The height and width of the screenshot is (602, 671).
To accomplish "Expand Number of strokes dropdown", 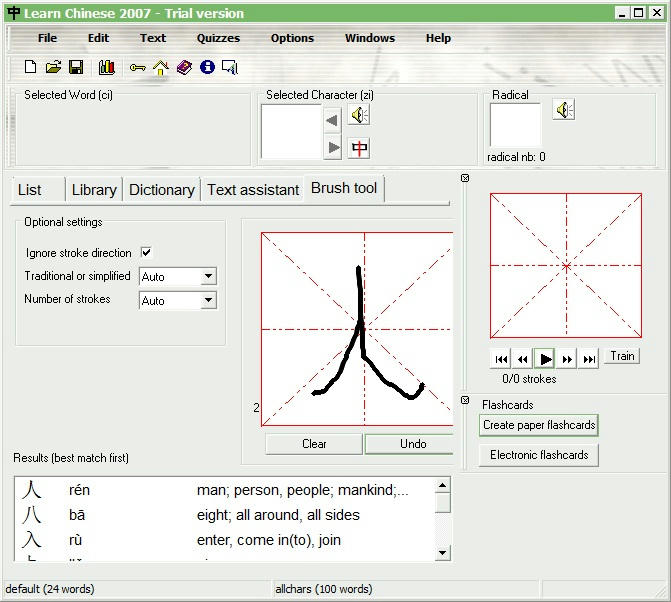I will point(208,300).
